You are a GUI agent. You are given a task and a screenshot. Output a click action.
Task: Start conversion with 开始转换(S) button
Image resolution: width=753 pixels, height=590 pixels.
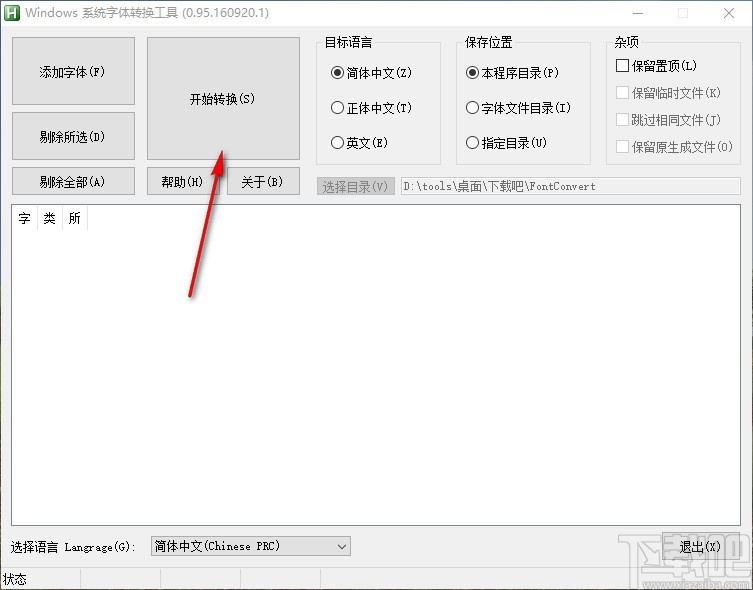pyautogui.click(x=223, y=98)
